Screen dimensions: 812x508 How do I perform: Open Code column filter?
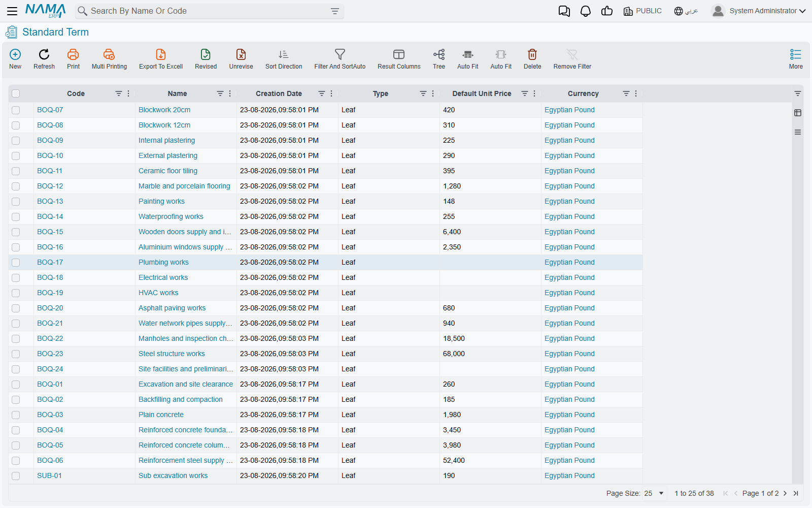119,93
